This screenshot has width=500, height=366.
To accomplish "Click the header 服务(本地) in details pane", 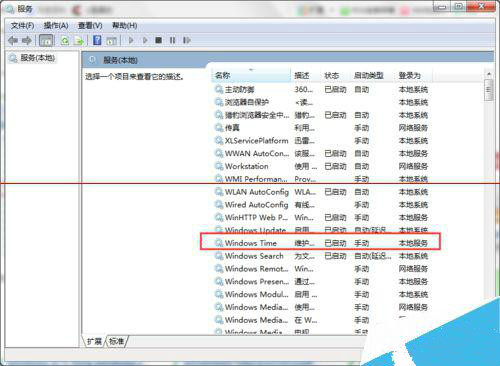I will (120, 60).
